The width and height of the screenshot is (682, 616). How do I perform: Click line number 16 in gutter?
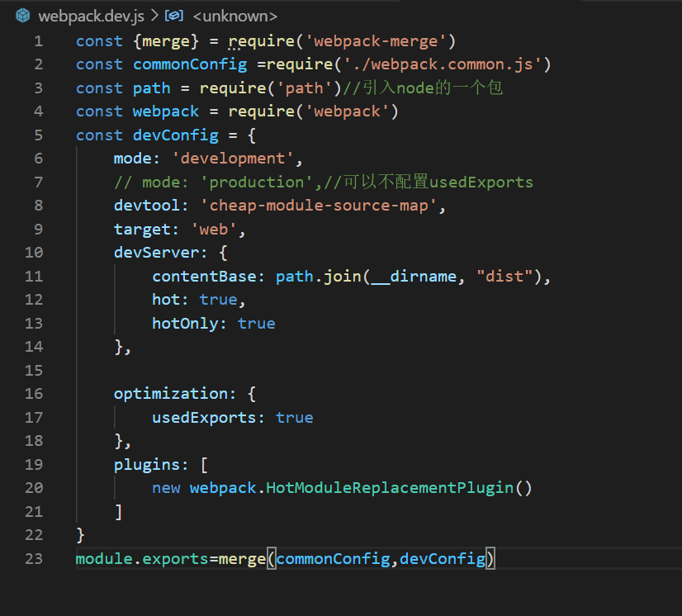coord(34,394)
